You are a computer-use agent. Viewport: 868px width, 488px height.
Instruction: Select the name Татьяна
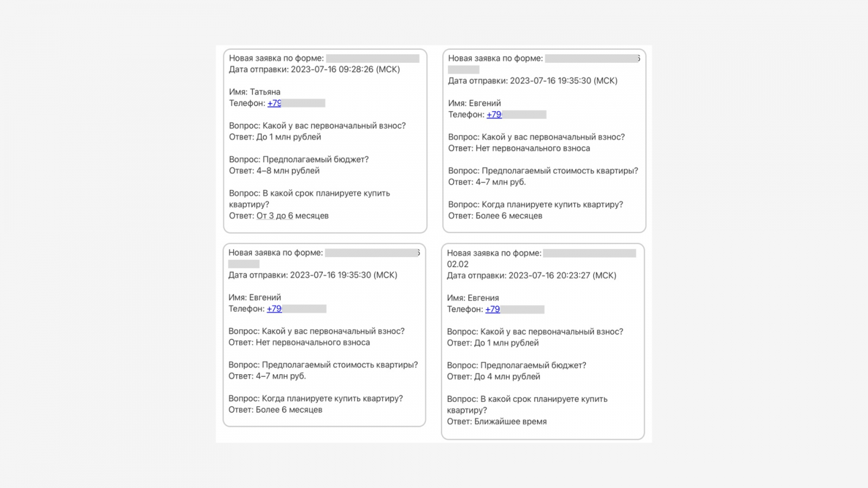pyautogui.click(x=265, y=92)
